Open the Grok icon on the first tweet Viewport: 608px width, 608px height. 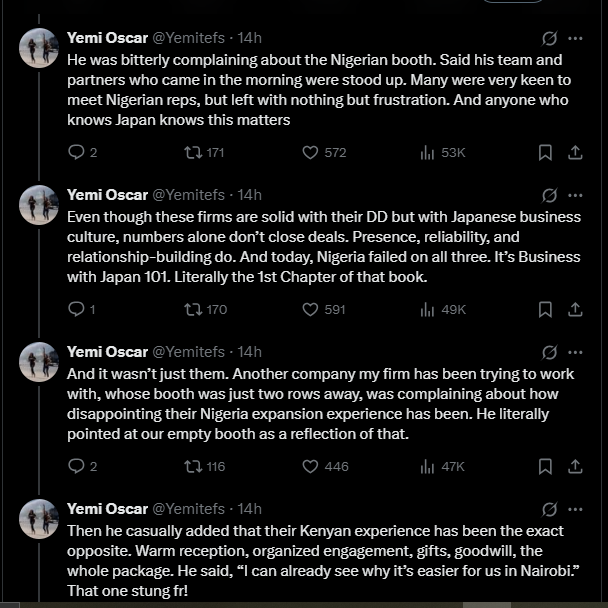(549, 38)
